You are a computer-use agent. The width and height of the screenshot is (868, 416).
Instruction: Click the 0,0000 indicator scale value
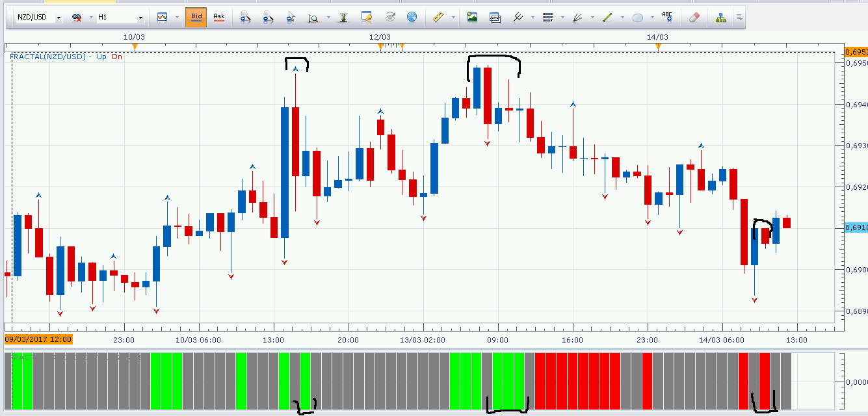click(x=856, y=382)
